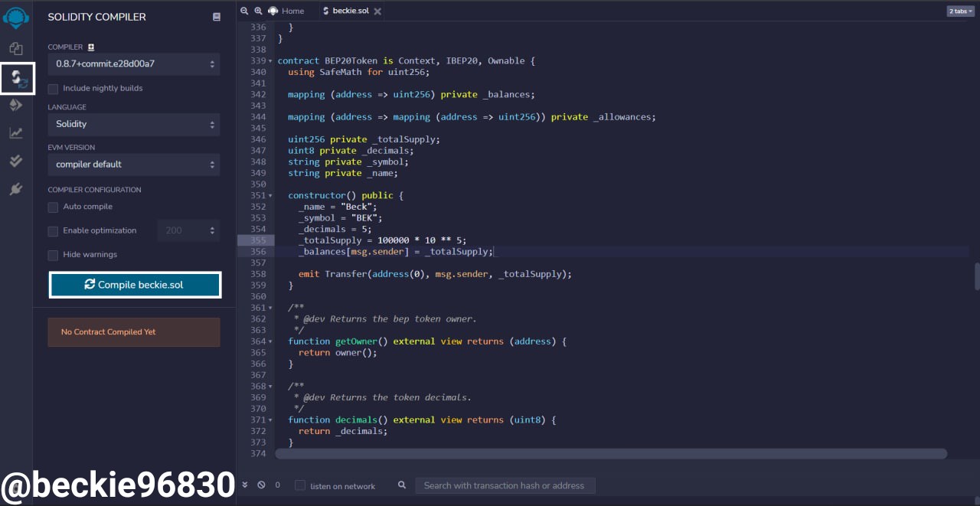Click the emit Transfer code line
The width and height of the screenshot is (980, 506).
tap(435, 274)
